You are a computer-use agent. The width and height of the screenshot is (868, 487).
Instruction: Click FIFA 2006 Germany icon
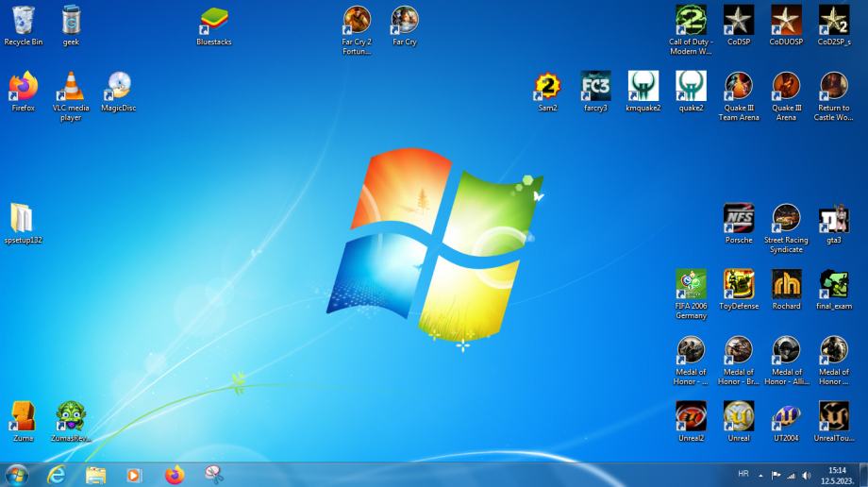click(691, 294)
